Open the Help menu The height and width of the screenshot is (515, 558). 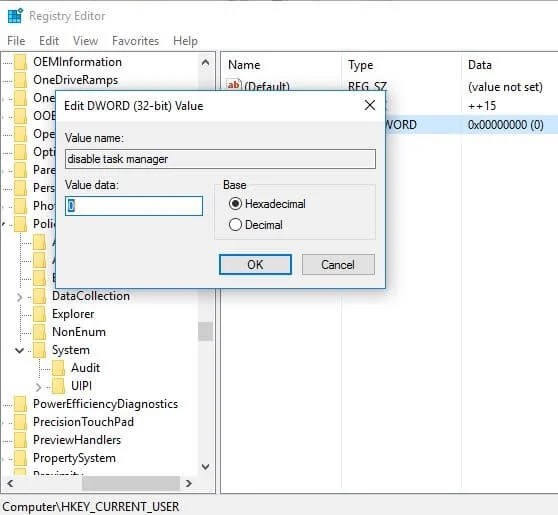pos(185,41)
